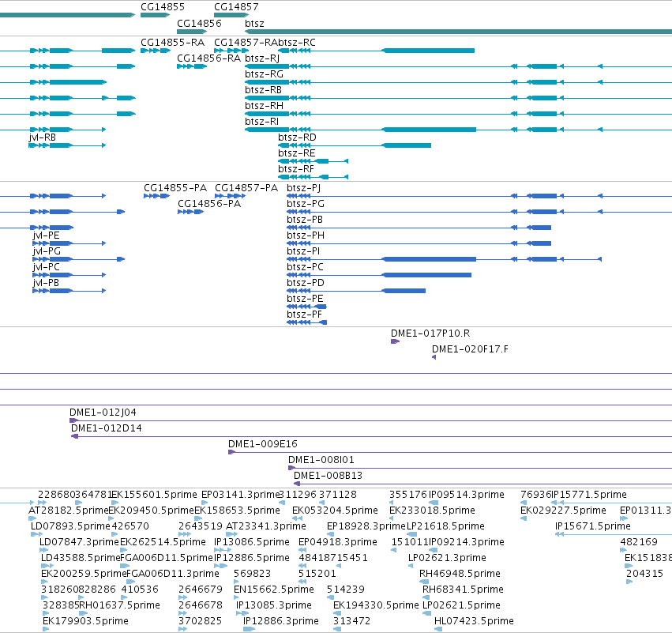Click the HL07423.5prime EST label
Image resolution: width=672 pixels, height=633 pixels.
[x=474, y=621]
